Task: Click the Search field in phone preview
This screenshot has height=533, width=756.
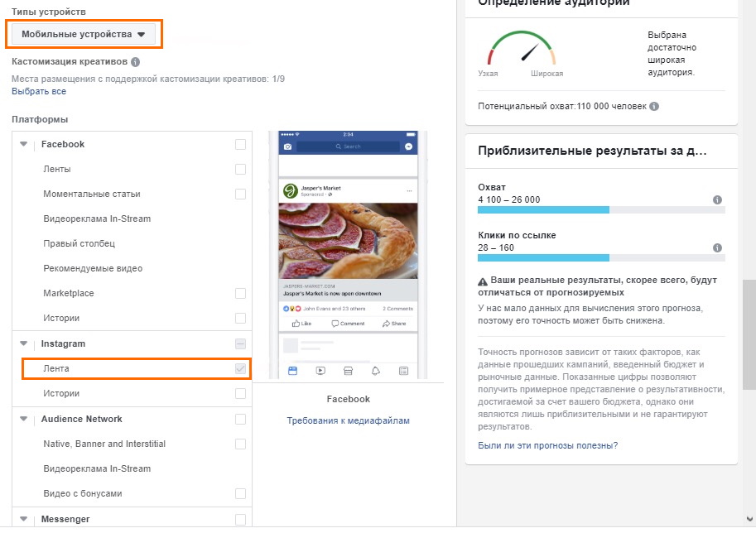Action: point(348,146)
